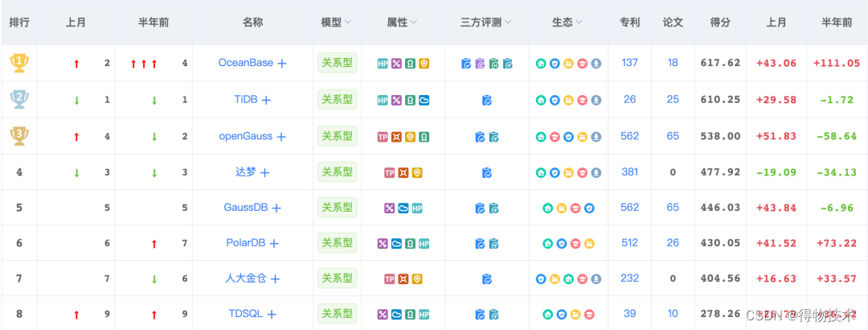The width and height of the screenshot is (868, 330).
Task: Click the HP icon in PolarDB row
Action: pyautogui.click(x=424, y=243)
